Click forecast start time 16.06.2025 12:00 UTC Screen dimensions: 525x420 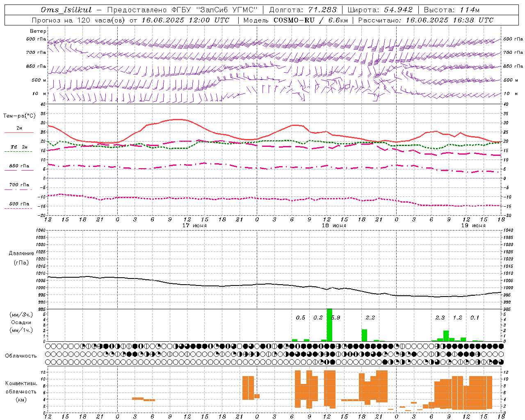[185, 20]
